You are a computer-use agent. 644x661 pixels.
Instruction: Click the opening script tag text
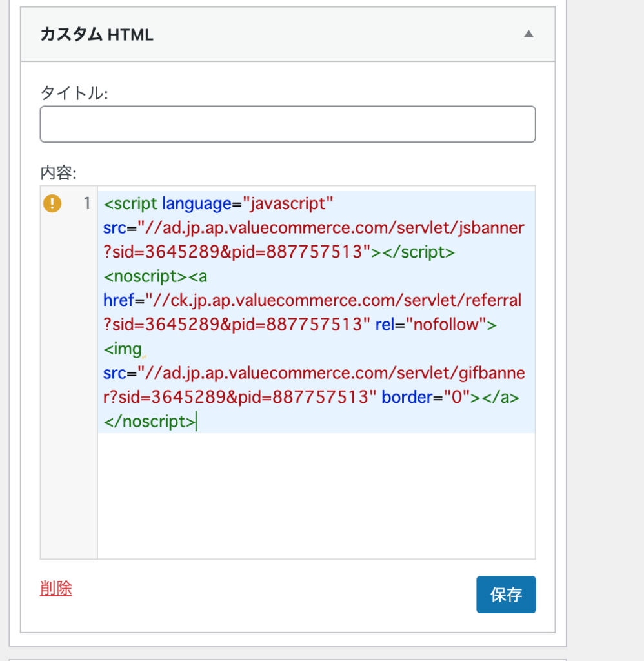click(x=130, y=203)
